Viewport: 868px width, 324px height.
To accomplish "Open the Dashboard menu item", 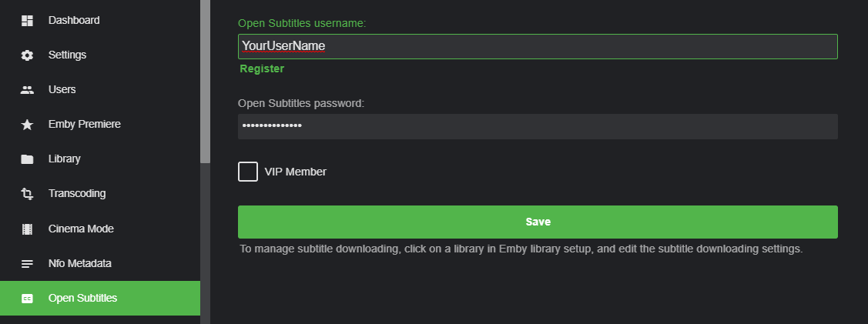I will 74,20.
